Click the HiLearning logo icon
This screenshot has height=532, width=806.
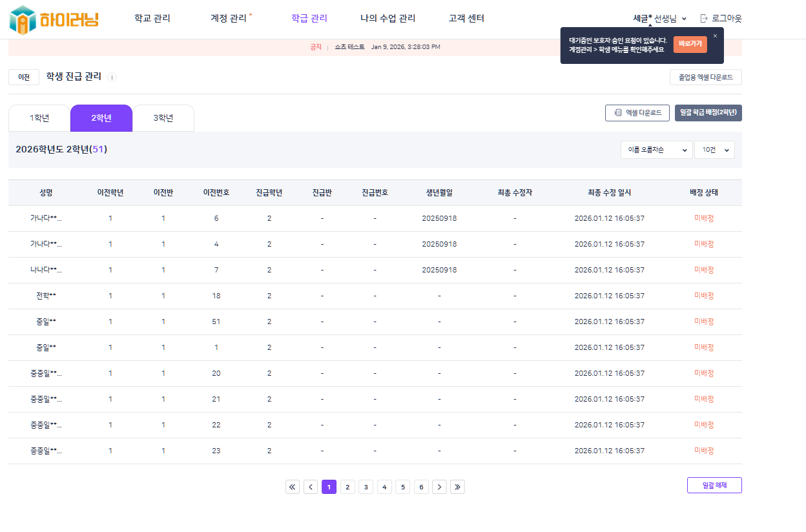[x=23, y=19]
